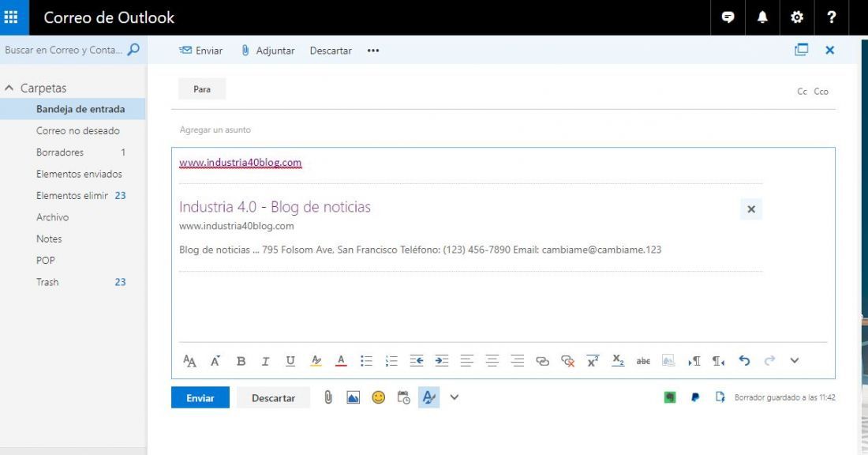
Task: Click Descartar in the top command bar
Action: [331, 51]
